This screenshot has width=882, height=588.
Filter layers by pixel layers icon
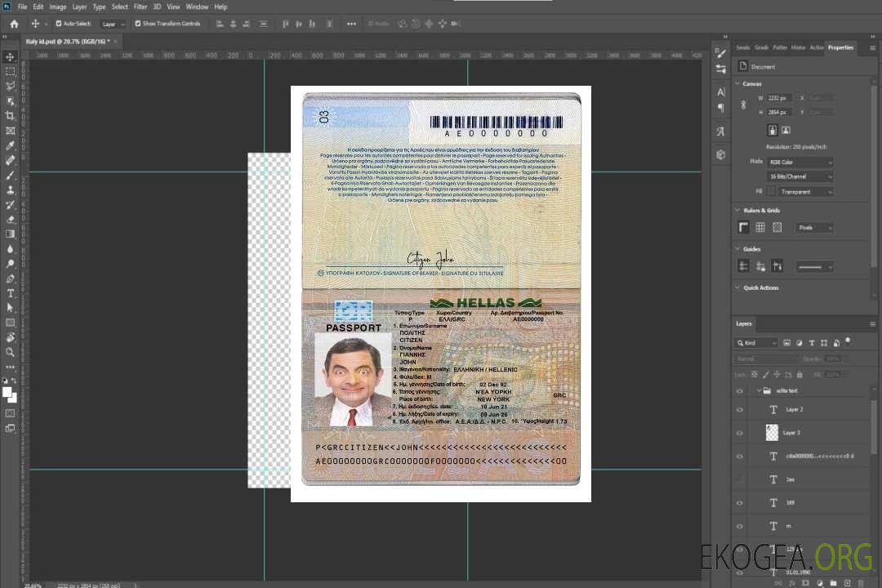787,343
